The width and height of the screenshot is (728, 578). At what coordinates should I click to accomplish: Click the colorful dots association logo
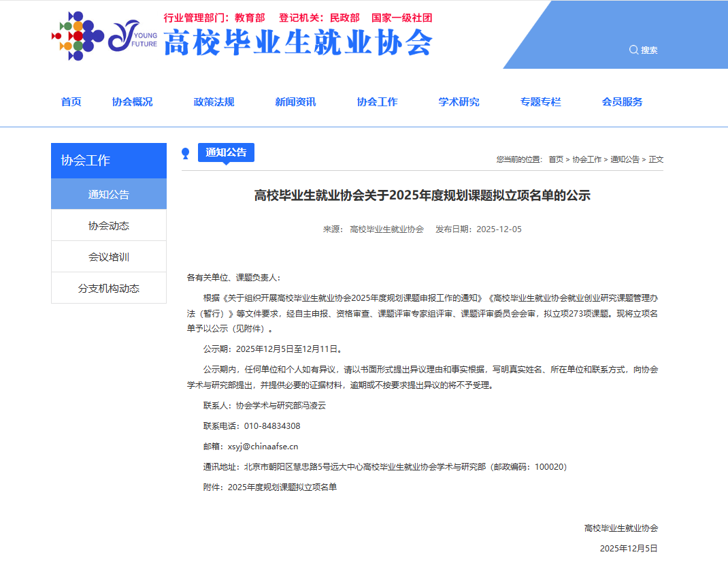[77, 35]
